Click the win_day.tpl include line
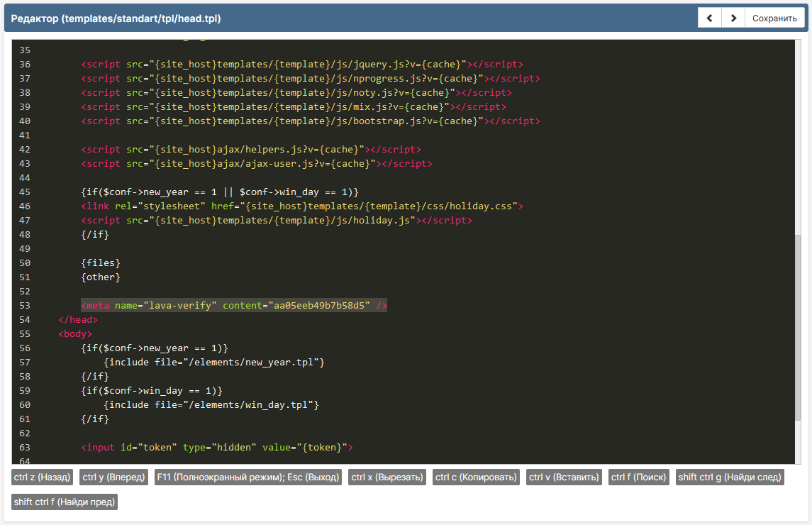Image resolution: width=812 pixels, height=525 pixels. (x=211, y=405)
